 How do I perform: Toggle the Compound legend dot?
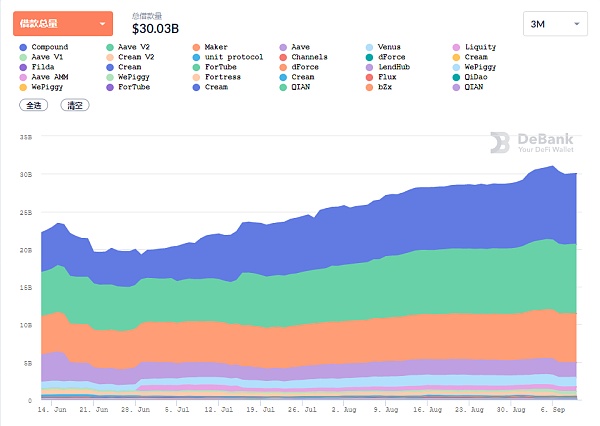coord(23,47)
